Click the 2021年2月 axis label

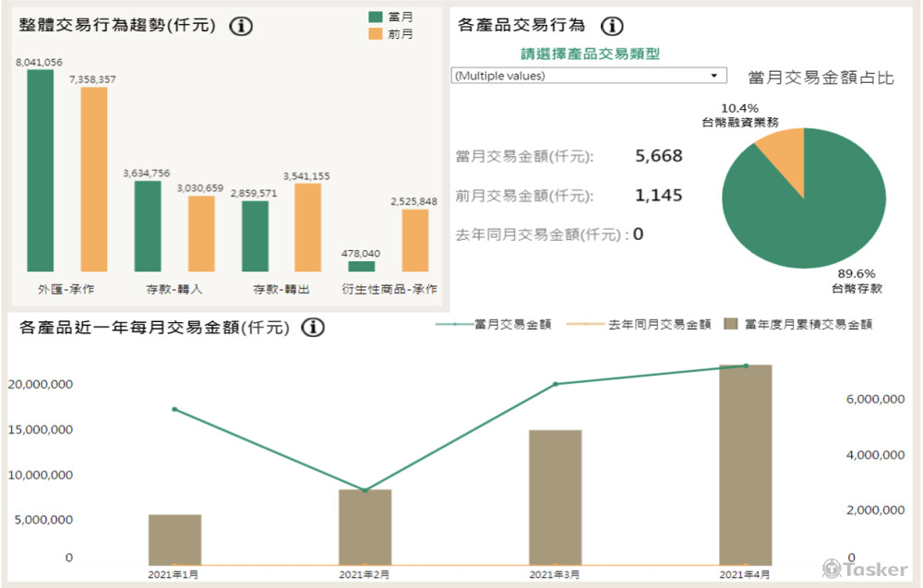365,574
